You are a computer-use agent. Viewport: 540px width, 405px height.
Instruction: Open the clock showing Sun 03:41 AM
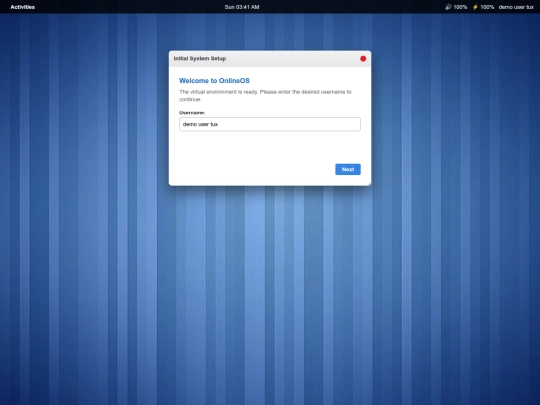pyautogui.click(x=242, y=7)
